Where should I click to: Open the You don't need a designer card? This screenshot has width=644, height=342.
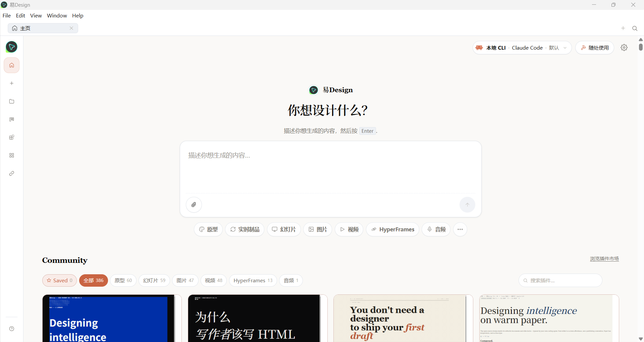tap(403, 319)
